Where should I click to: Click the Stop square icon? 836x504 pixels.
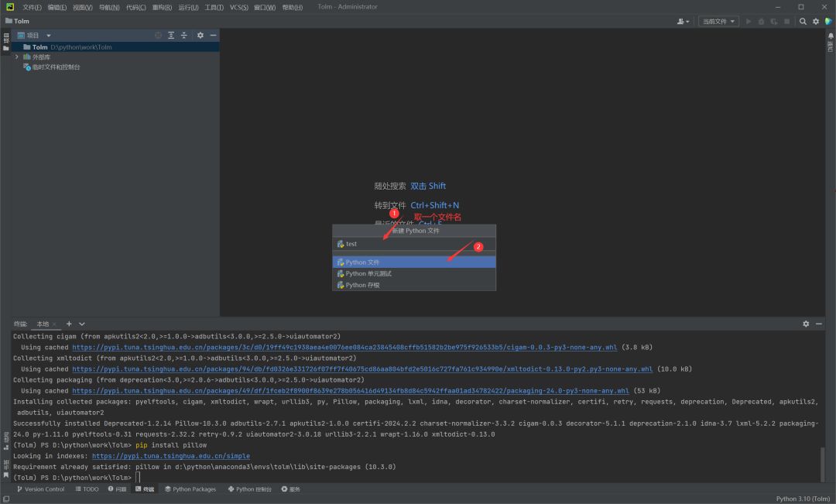click(787, 22)
